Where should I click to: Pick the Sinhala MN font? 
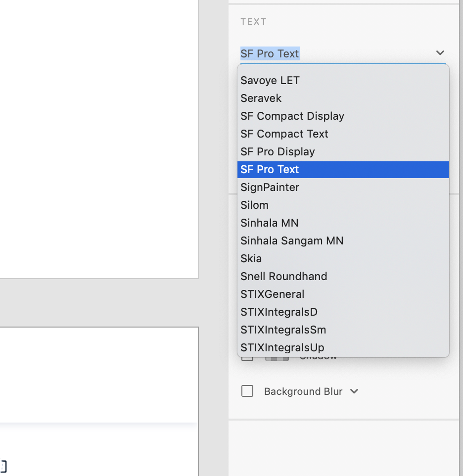270,223
